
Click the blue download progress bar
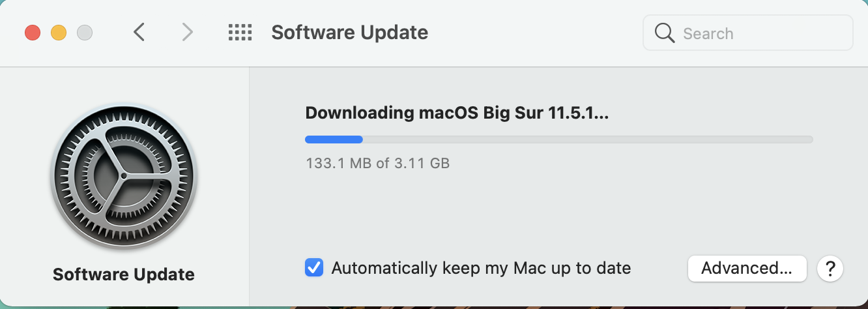pyautogui.click(x=334, y=139)
